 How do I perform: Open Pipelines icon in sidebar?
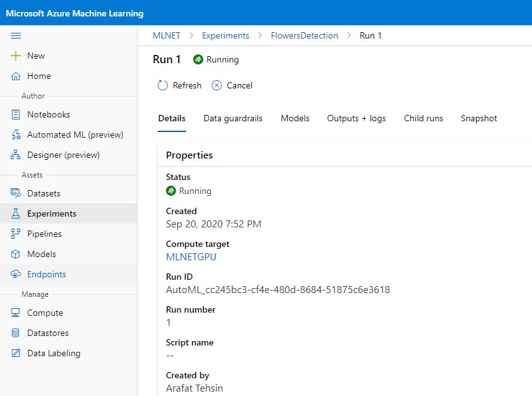[x=16, y=234]
